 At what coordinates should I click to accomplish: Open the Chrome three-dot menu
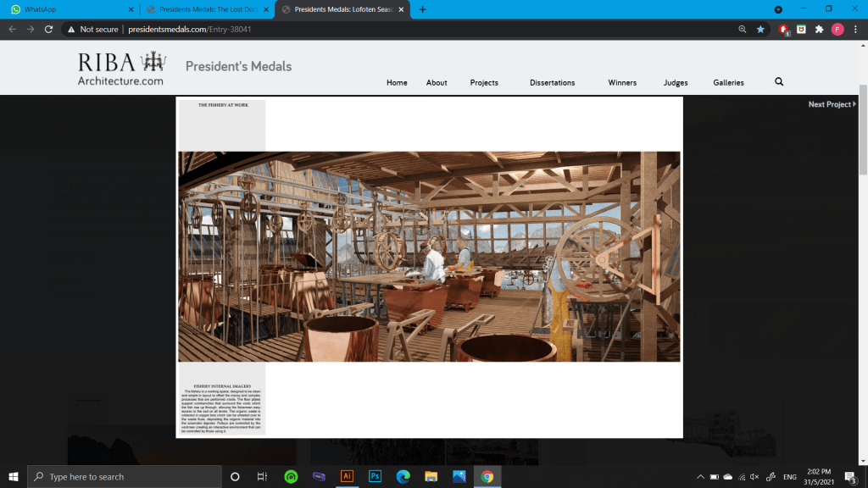tap(855, 29)
